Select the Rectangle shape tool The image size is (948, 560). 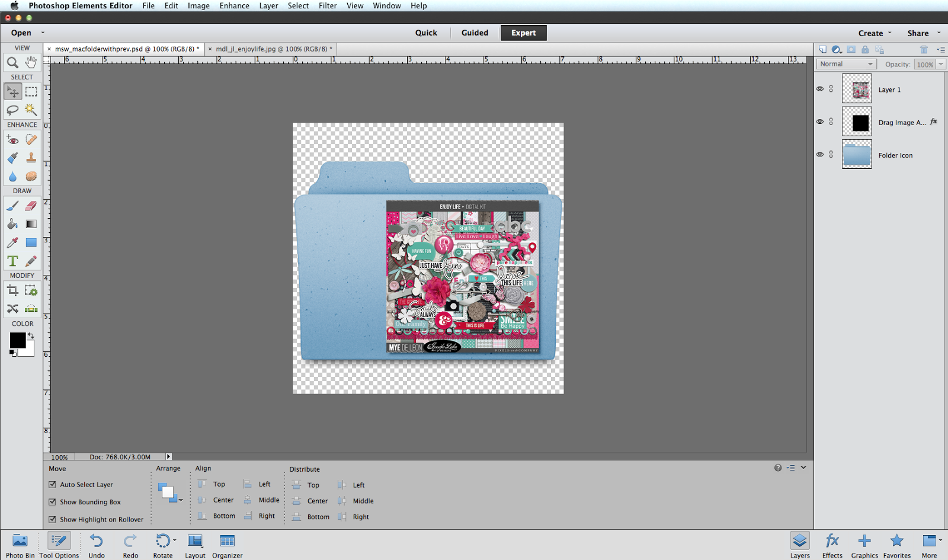(31, 242)
